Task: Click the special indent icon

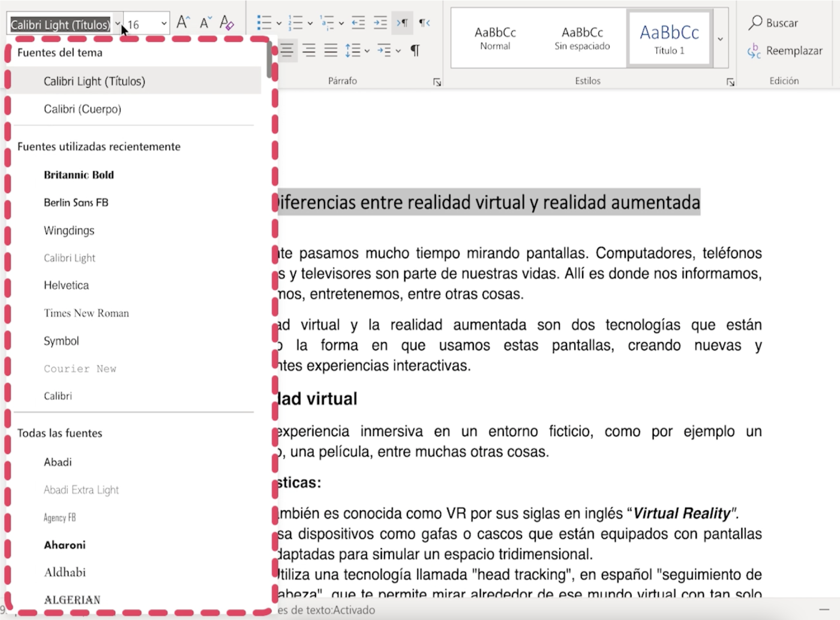Action: (384, 50)
